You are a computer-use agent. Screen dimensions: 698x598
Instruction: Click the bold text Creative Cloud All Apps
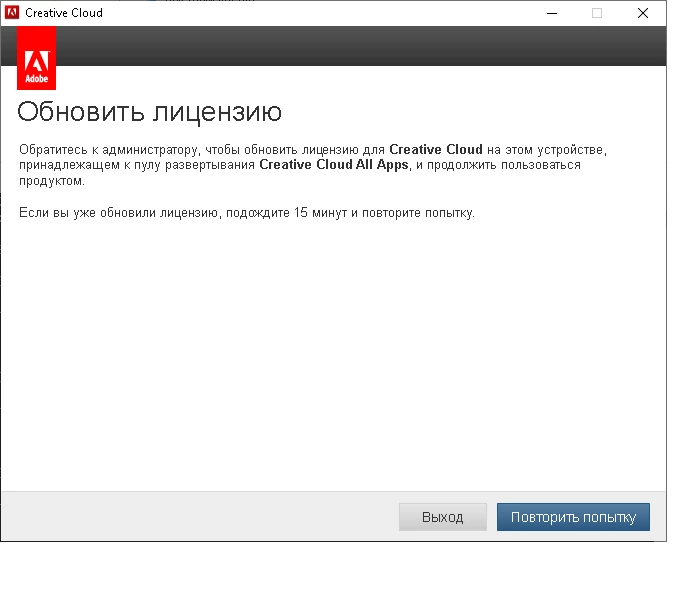pos(334,165)
